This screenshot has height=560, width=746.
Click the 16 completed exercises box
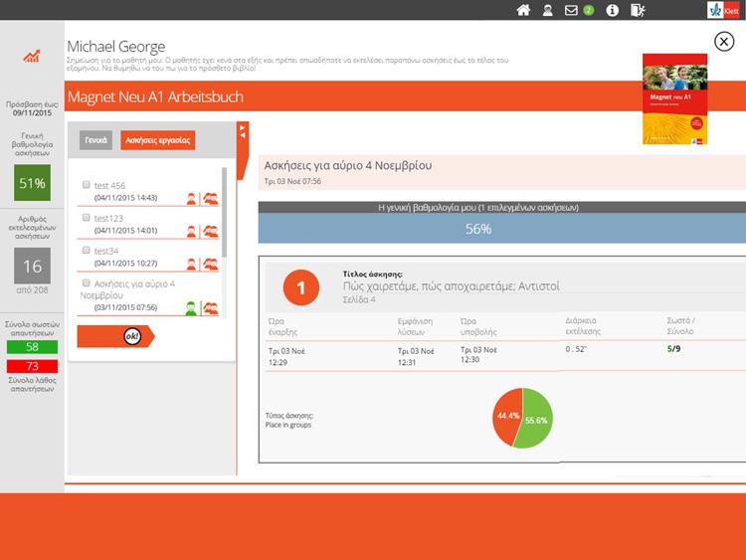pos(32,266)
